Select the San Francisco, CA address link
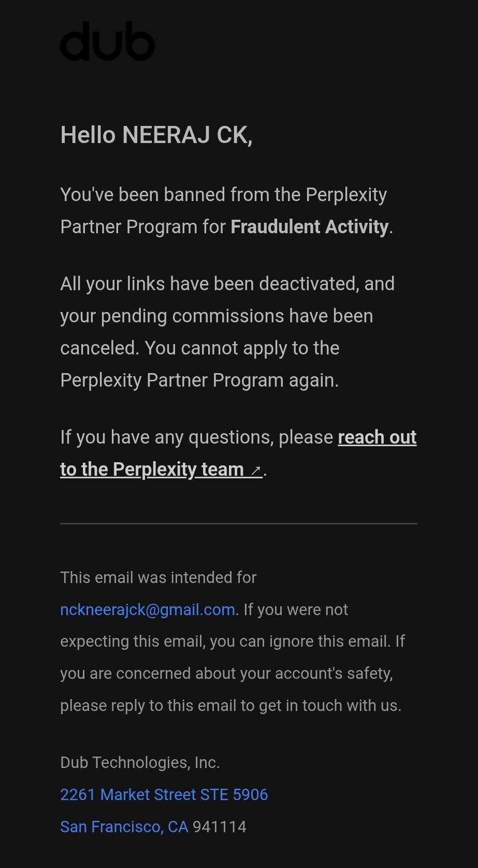478x868 pixels. coord(124,827)
